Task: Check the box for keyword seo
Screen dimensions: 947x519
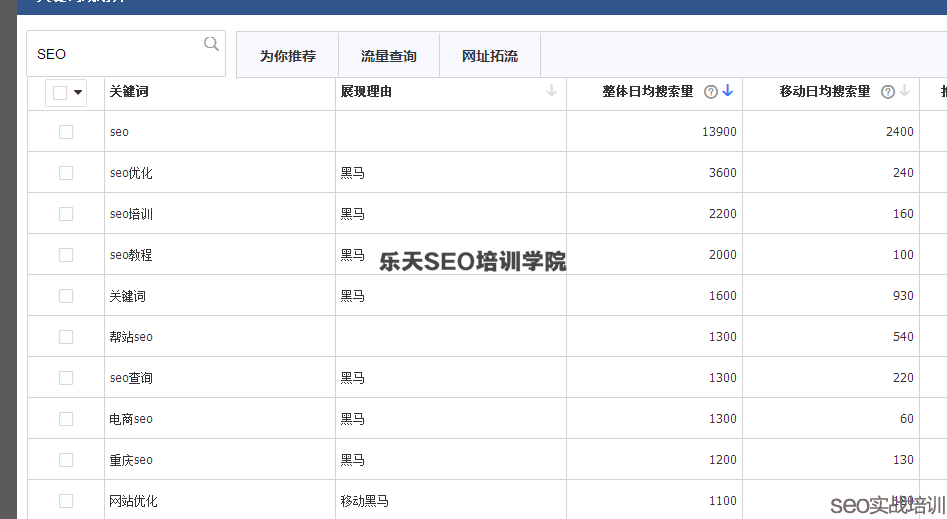Action: click(66, 132)
